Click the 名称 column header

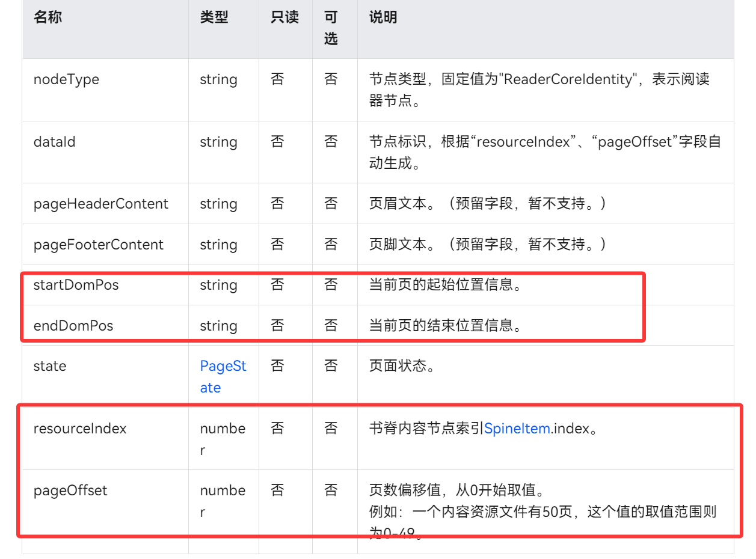click(48, 17)
